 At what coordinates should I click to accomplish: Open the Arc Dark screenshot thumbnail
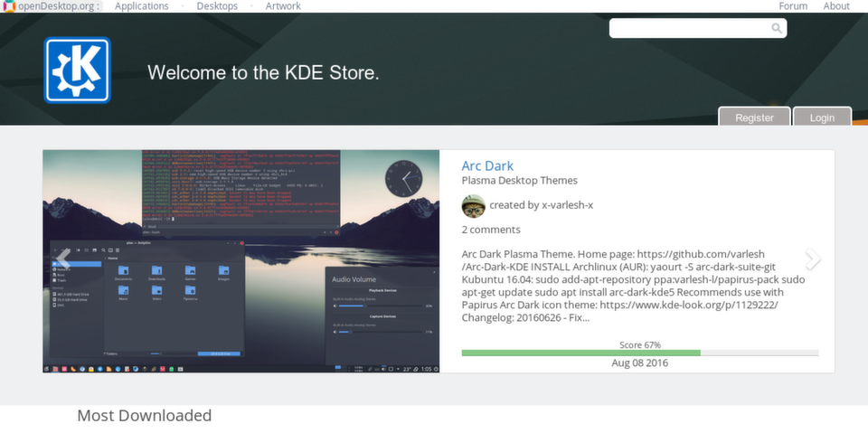pos(241,261)
